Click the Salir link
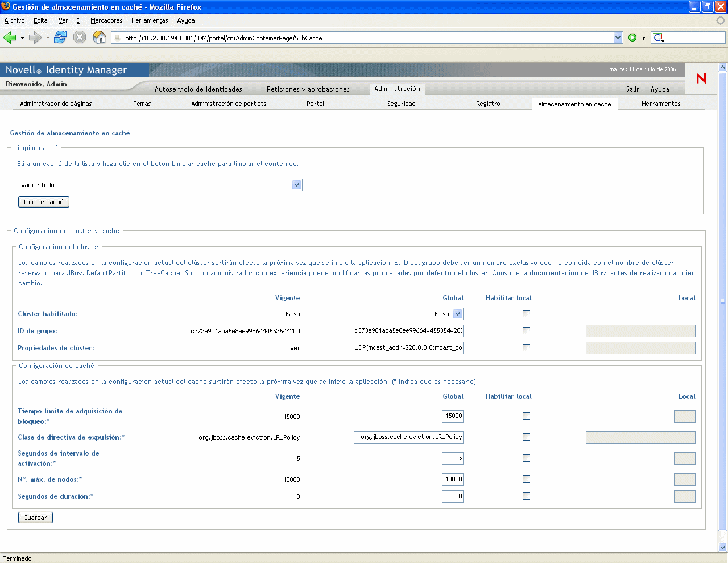 633,89
